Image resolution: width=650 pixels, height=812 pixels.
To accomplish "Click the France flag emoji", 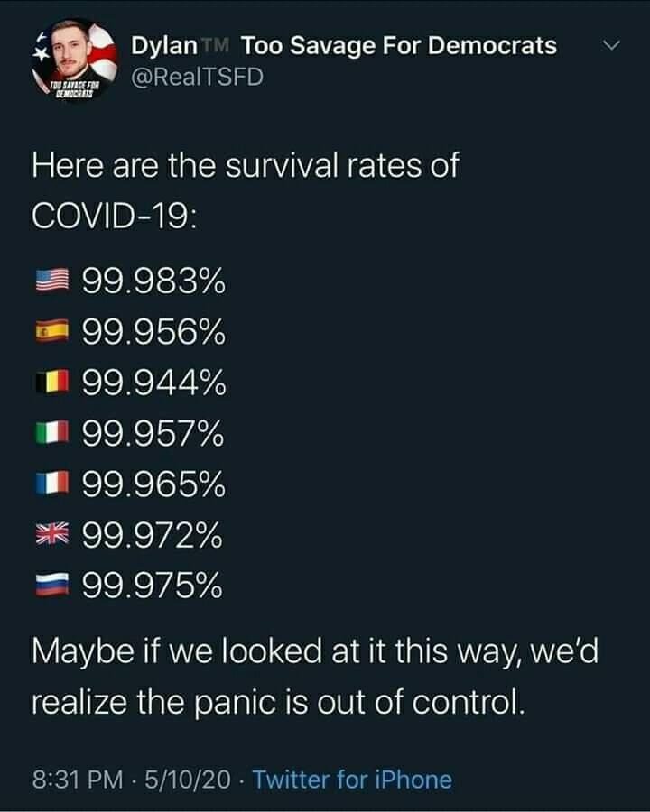I will pyautogui.click(x=51, y=484).
